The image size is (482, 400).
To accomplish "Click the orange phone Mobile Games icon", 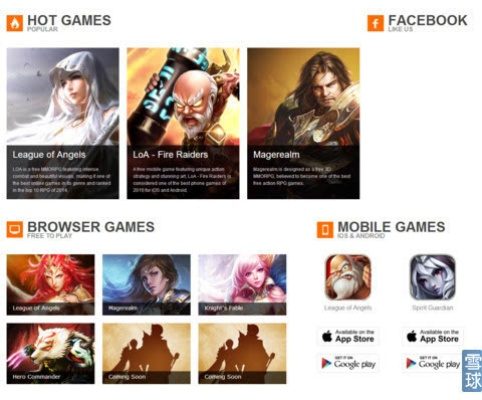I will pyautogui.click(x=325, y=229).
